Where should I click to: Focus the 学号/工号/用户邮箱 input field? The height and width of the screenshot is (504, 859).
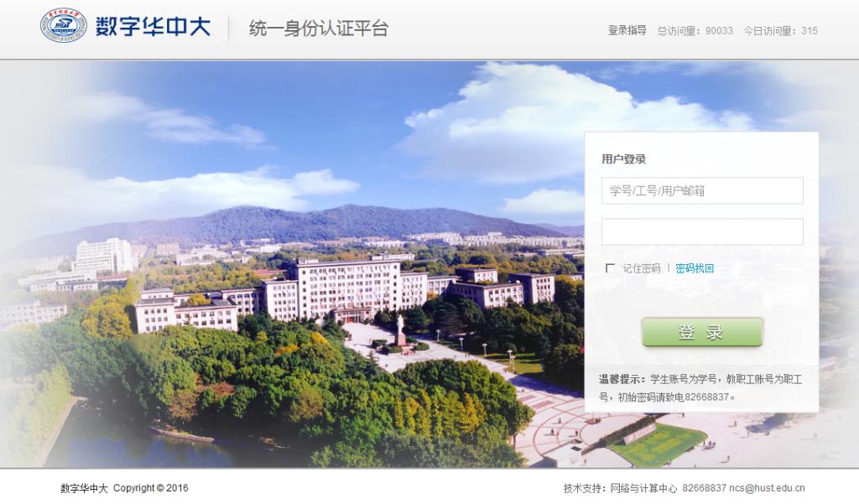[702, 190]
